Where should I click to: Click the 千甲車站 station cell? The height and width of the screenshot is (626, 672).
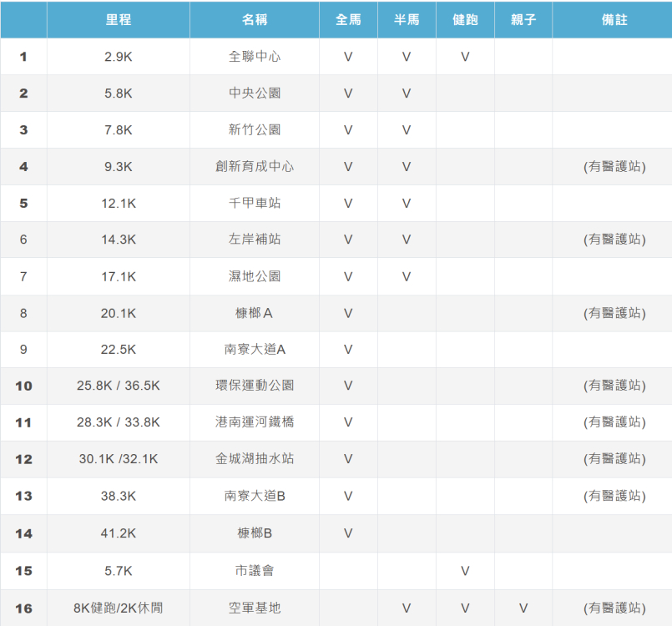point(255,204)
